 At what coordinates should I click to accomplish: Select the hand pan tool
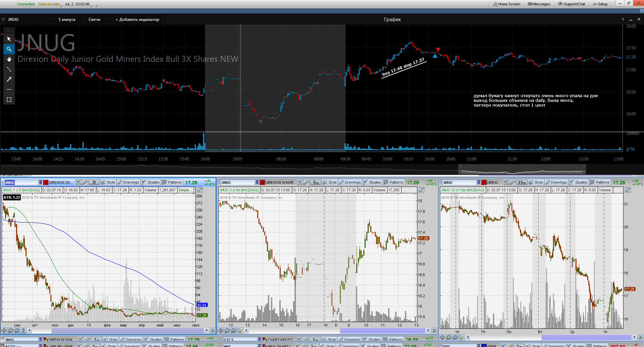(9, 59)
